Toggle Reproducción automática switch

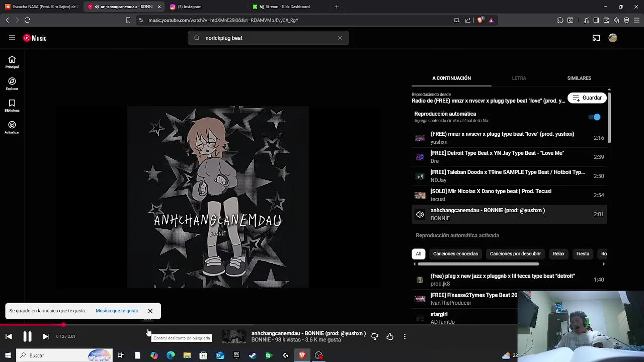(595, 117)
